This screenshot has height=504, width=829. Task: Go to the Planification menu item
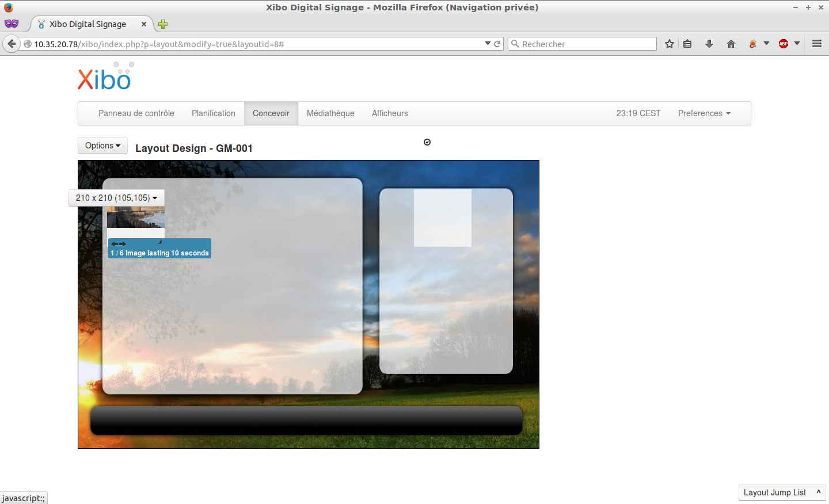coord(213,113)
